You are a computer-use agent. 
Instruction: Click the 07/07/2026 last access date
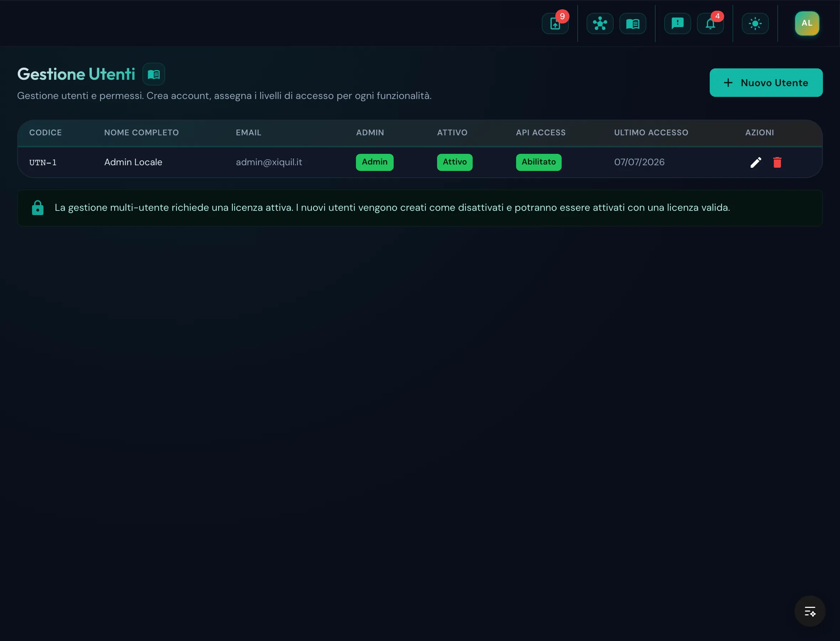pos(639,162)
